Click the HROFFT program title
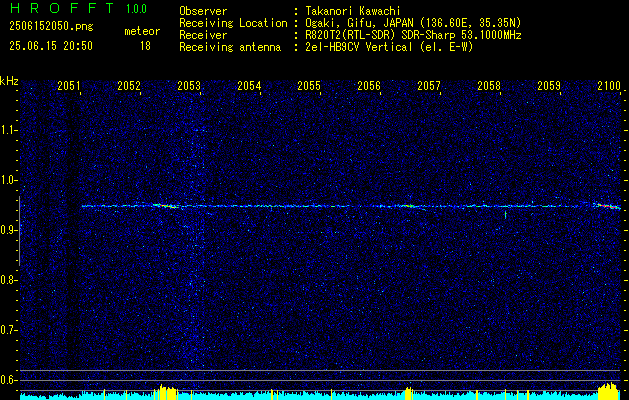The width and height of the screenshot is (629, 400). click(62, 8)
